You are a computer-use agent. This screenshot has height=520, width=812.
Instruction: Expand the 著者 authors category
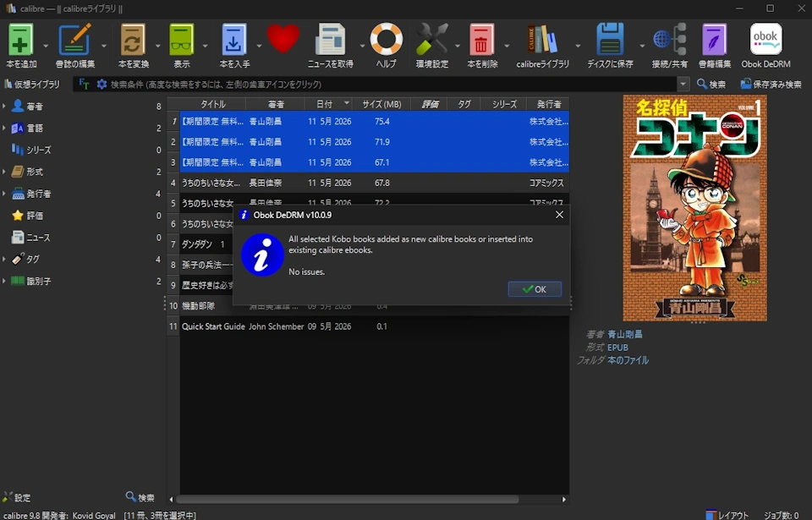point(4,107)
